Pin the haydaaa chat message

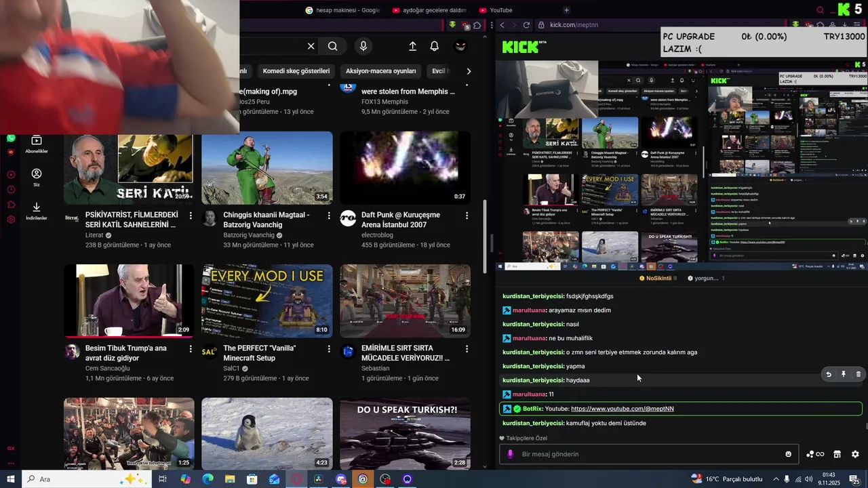pos(844,374)
